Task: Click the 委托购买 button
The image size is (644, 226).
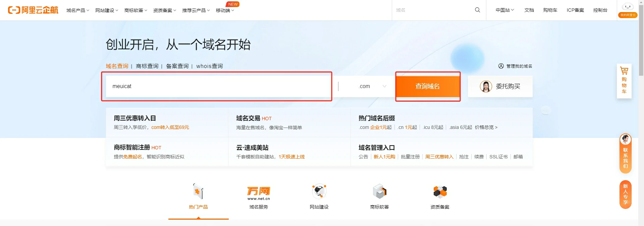Action: (500, 86)
